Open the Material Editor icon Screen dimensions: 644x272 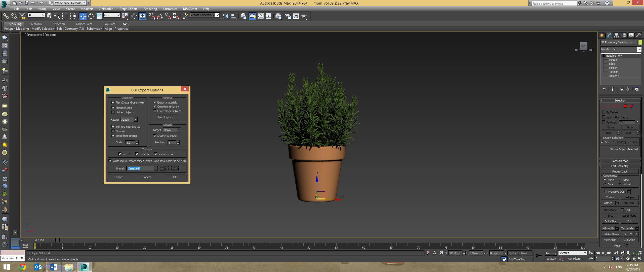click(x=278, y=16)
